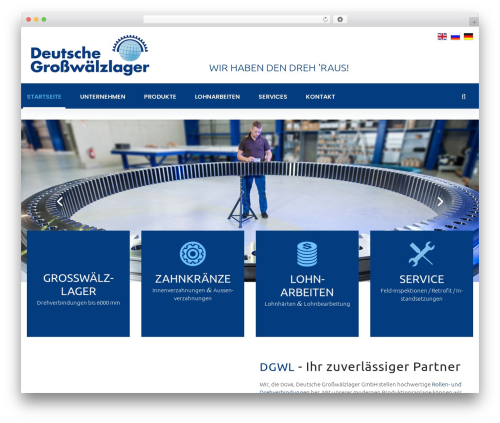Open the Zahnkränze card heading
The height and width of the screenshot is (423, 500).
click(193, 279)
